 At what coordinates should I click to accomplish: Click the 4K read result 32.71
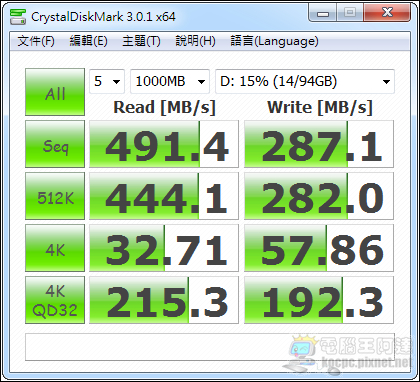click(x=164, y=248)
